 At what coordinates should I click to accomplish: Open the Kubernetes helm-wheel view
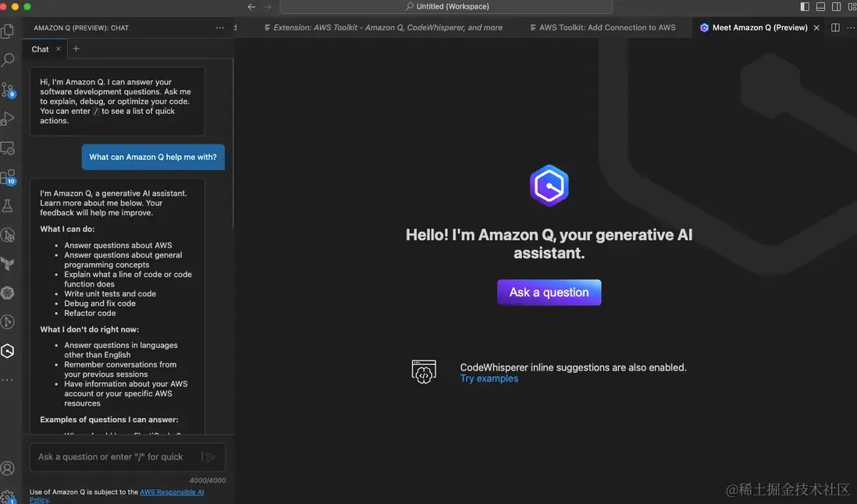point(8,293)
